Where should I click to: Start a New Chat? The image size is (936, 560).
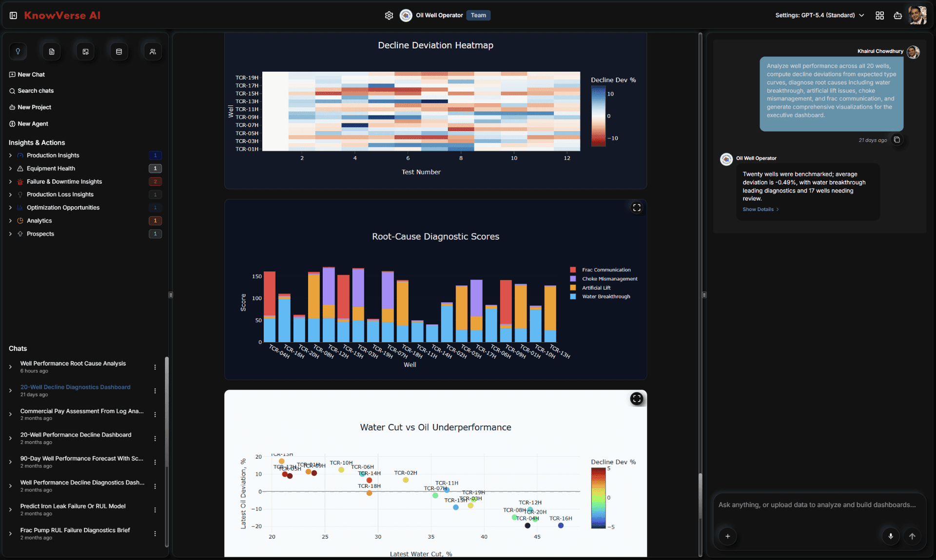[x=27, y=75]
